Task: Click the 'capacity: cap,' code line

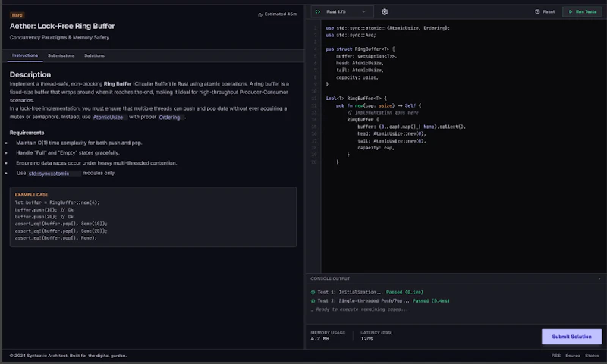Action: [376, 148]
